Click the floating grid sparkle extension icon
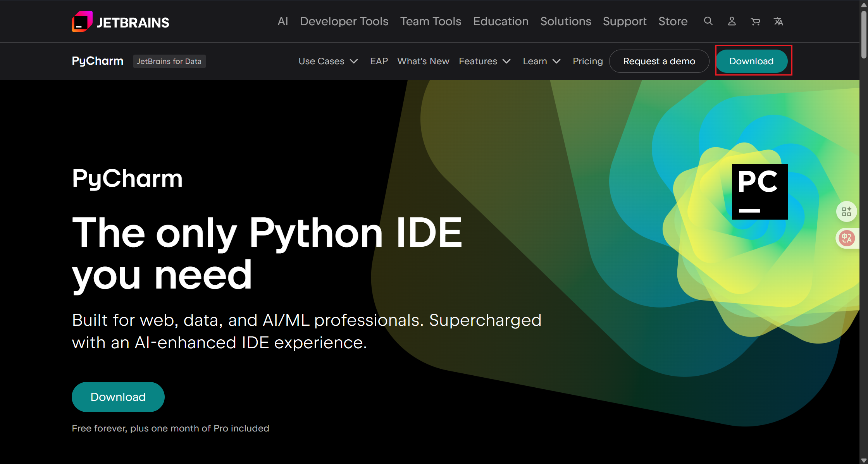This screenshot has width=868, height=464. coord(846,211)
